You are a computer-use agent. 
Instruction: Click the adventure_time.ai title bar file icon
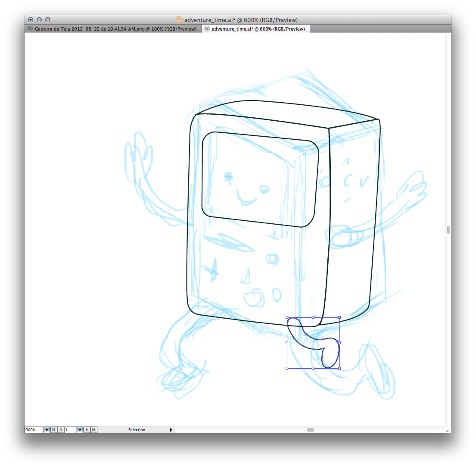(180, 20)
